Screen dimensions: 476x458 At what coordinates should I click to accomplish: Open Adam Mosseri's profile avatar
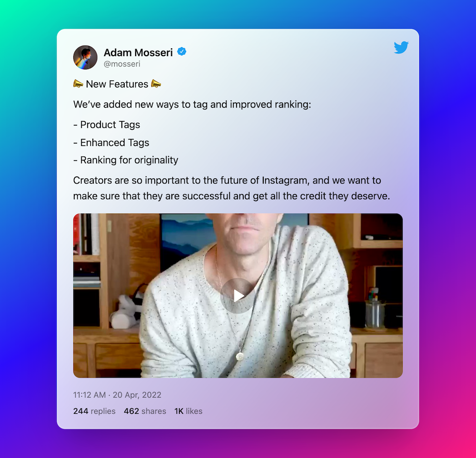pos(85,58)
